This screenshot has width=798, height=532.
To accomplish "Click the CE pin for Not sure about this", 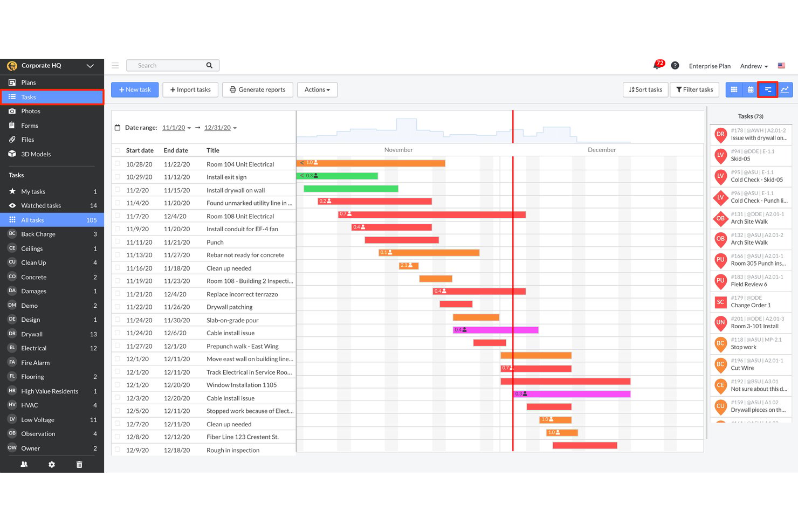I will [720, 386].
